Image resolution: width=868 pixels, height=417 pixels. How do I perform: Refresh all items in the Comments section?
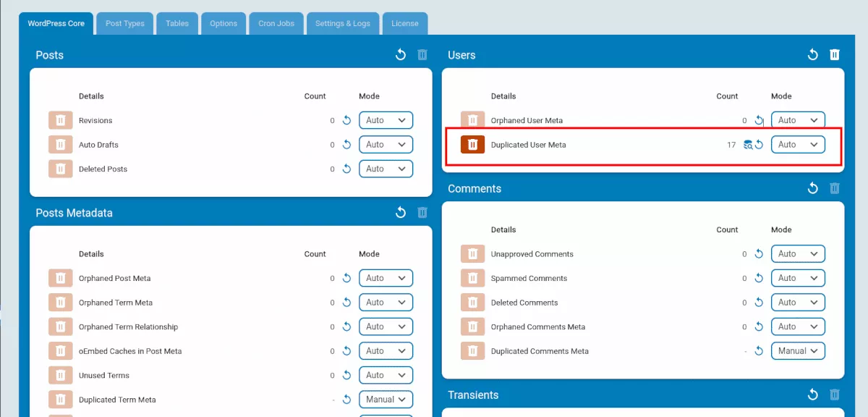[x=813, y=188]
